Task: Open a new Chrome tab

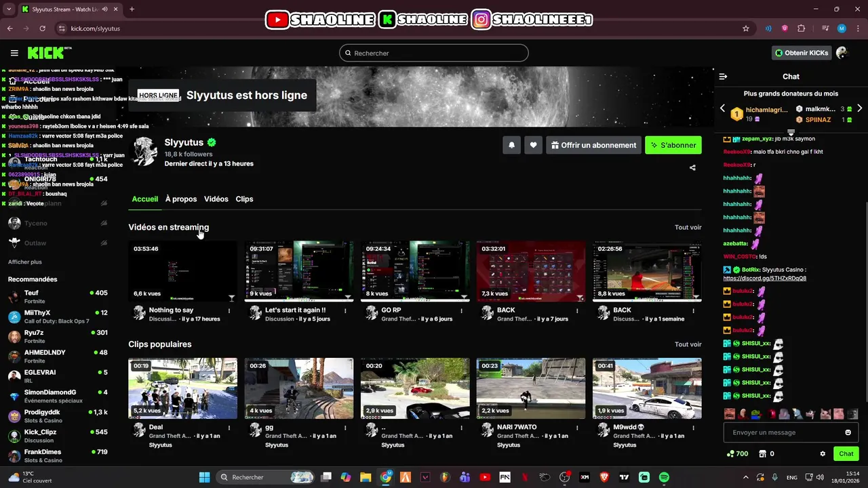Action: tap(132, 9)
